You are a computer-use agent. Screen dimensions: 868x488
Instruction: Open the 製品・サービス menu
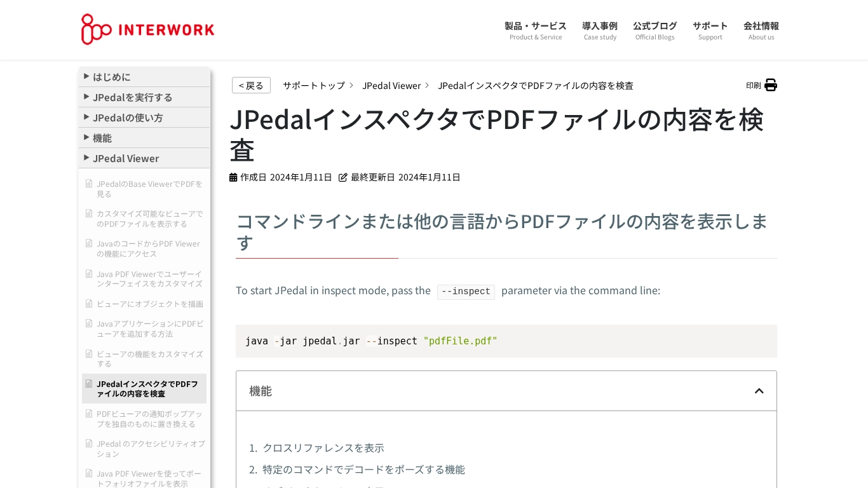[x=535, y=26]
